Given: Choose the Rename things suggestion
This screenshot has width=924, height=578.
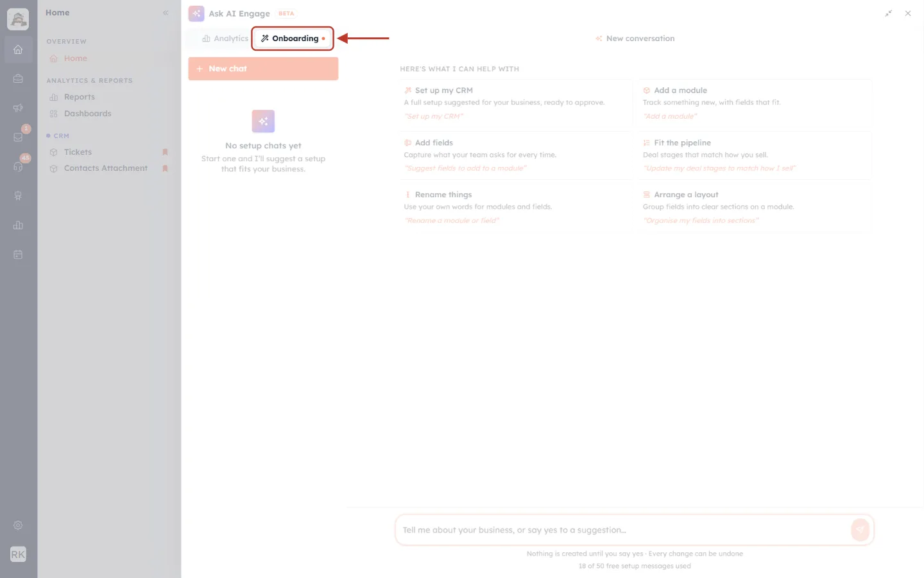Looking at the screenshot, I should [x=515, y=207].
